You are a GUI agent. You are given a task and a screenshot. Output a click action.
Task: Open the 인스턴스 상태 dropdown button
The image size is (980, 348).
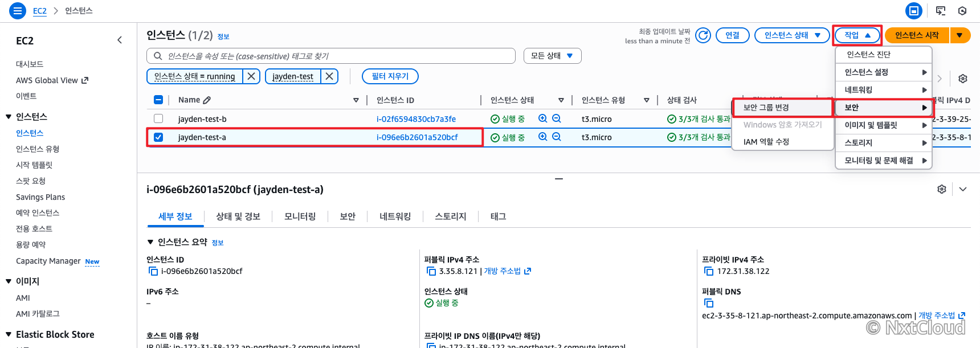(791, 35)
